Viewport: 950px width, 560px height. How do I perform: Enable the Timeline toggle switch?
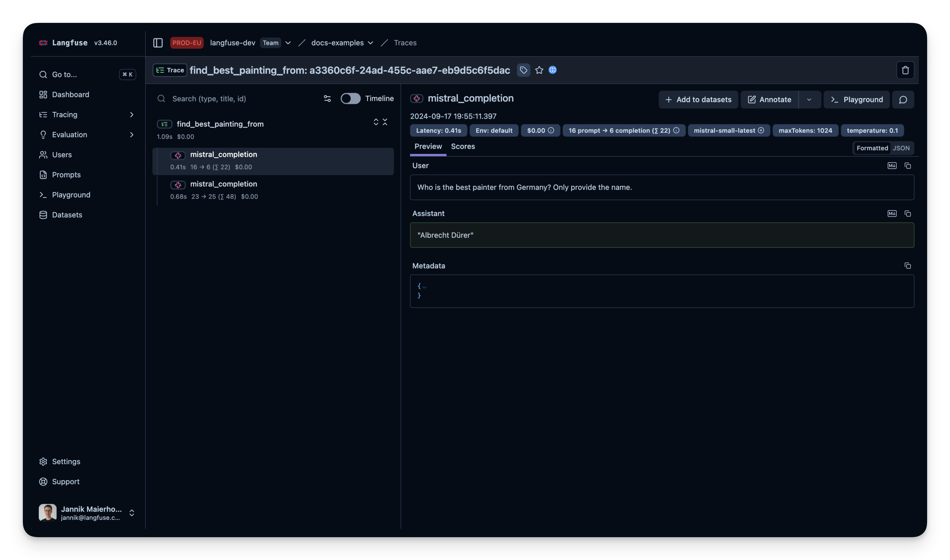pyautogui.click(x=350, y=99)
